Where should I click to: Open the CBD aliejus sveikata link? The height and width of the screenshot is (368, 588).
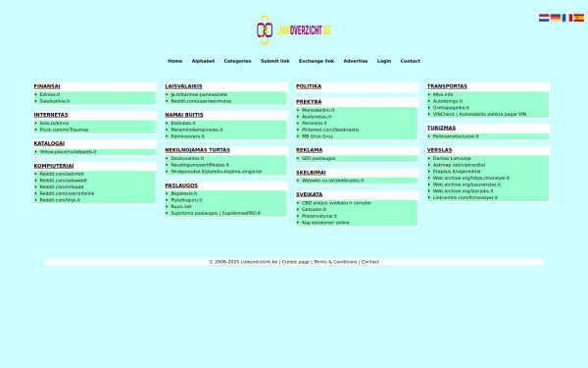pos(336,203)
